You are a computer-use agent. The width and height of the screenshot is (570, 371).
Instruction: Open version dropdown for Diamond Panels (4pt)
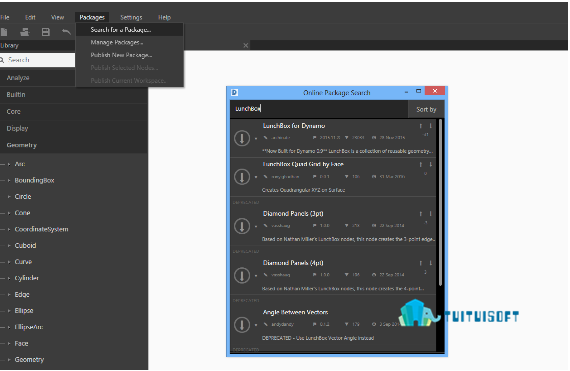[256, 275]
